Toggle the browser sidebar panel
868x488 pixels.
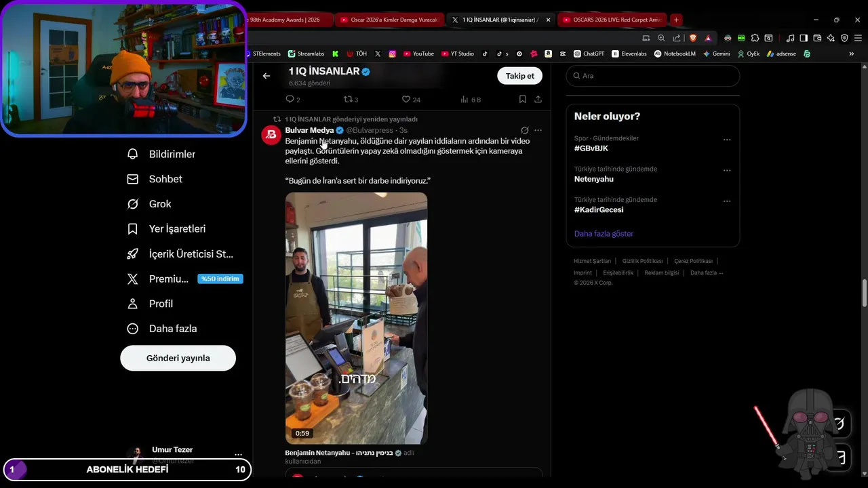pos(804,38)
